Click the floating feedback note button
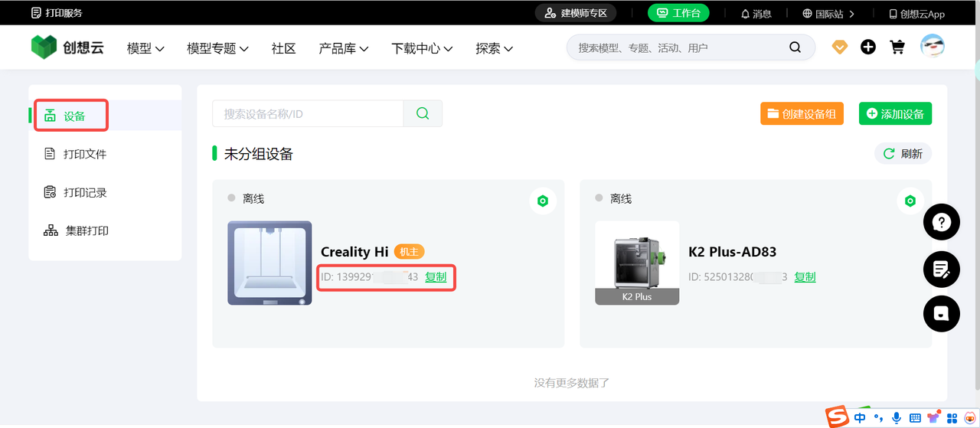Viewport: 980px width, 428px height. pyautogui.click(x=942, y=269)
